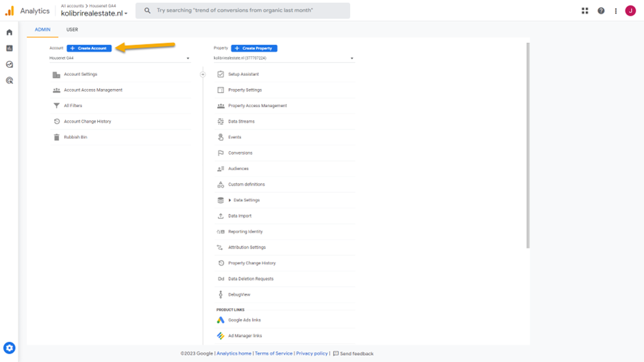Click the search magnifier icon
Screen dimensions: 644x362
(147, 10)
